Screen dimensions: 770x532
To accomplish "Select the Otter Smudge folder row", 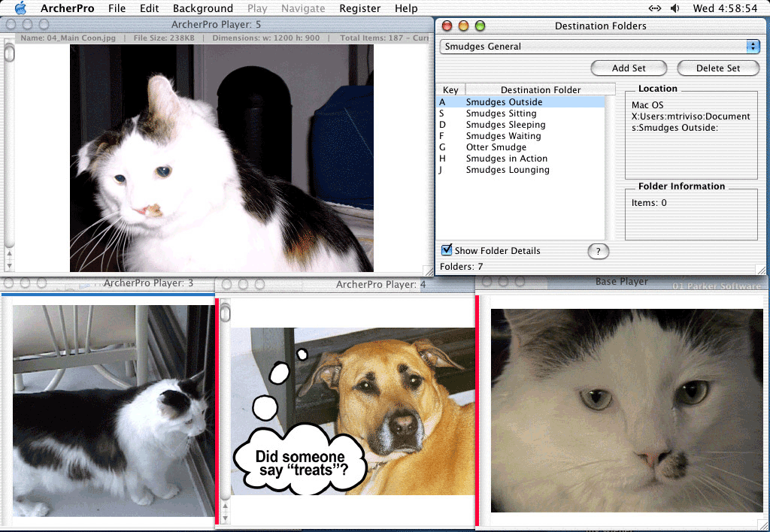I will (x=520, y=147).
